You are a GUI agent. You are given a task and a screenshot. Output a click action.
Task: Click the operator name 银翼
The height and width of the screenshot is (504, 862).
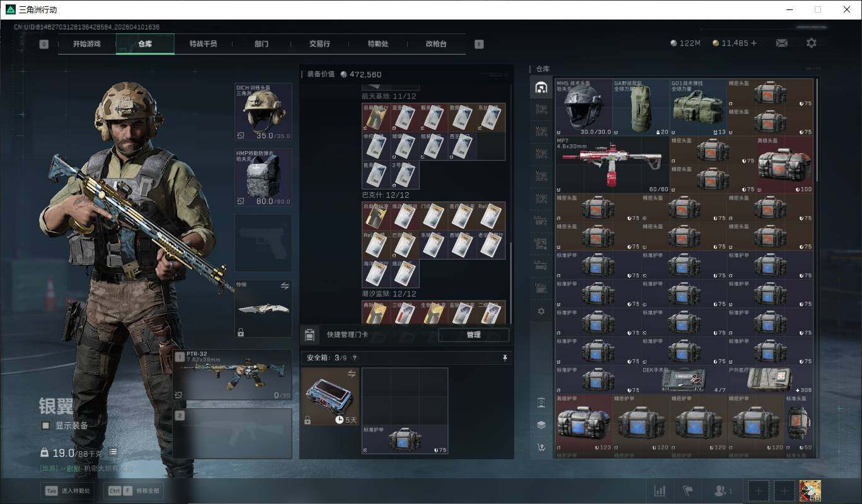pyautogui.click(x=56, y=406)
